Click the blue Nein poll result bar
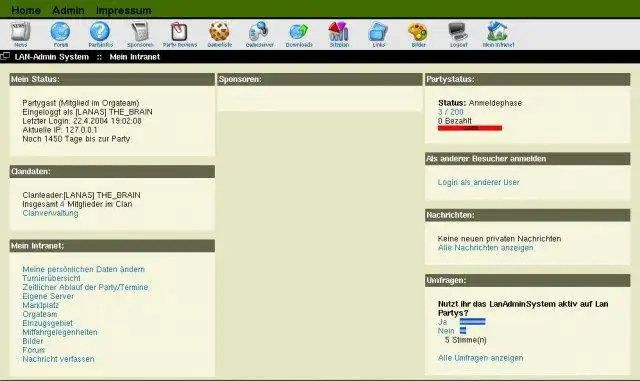The image size is (640, 381). pyautogui.click(x=463, y=331)
